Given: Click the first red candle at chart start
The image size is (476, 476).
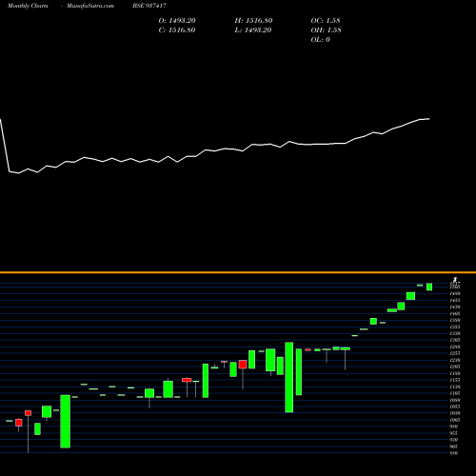Looking at the screenshot, I should click(19, 423).
